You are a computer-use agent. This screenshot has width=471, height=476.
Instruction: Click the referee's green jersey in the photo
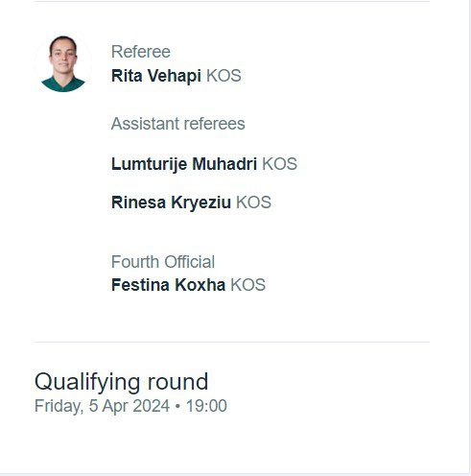pos(63,84)
